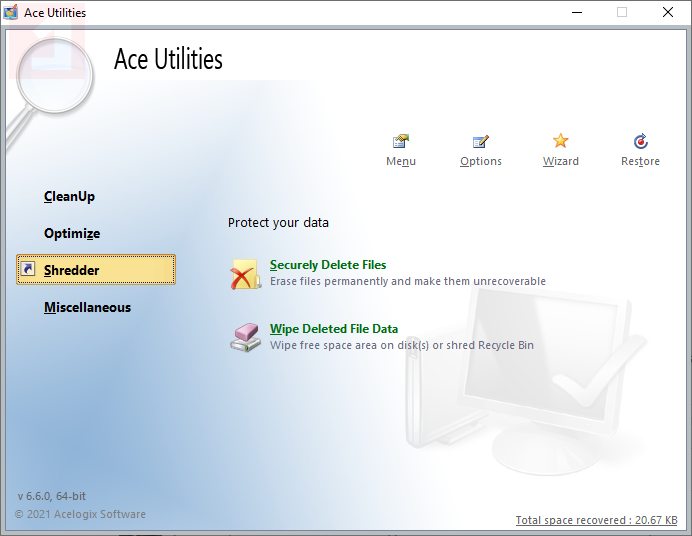Viewport: 692px width, 536px height.
Task: Open the Menu toolbar icon
Action: (401, 141)
